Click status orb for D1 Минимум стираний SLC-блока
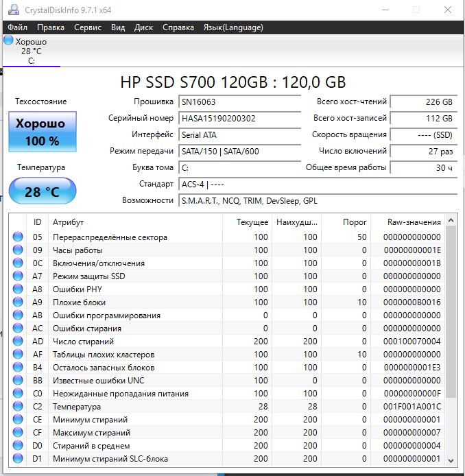Image resolution: width=465 pixels, height=476 pixels. (18, 459)
